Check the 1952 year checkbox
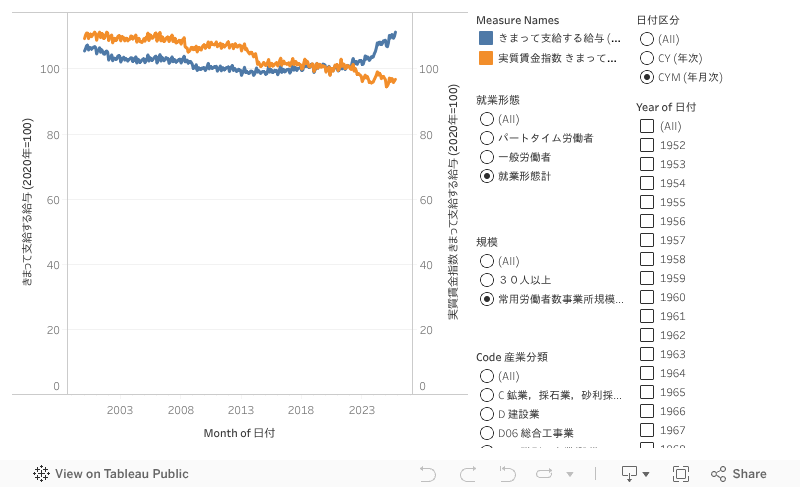 pos(647,145)
